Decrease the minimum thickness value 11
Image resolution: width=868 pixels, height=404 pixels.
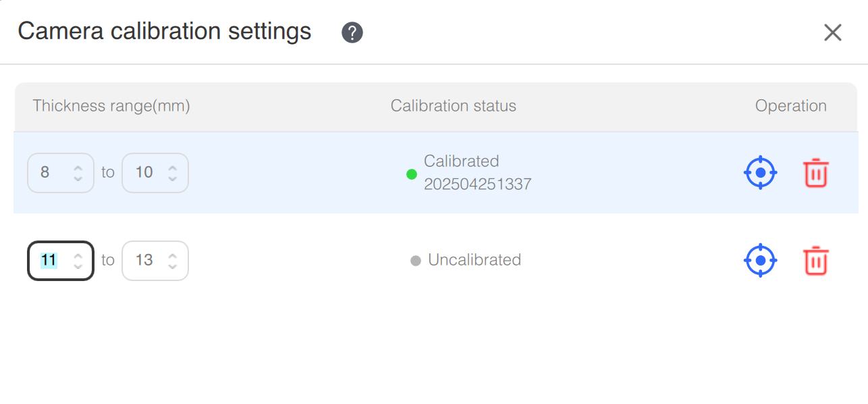click(78, 266)
